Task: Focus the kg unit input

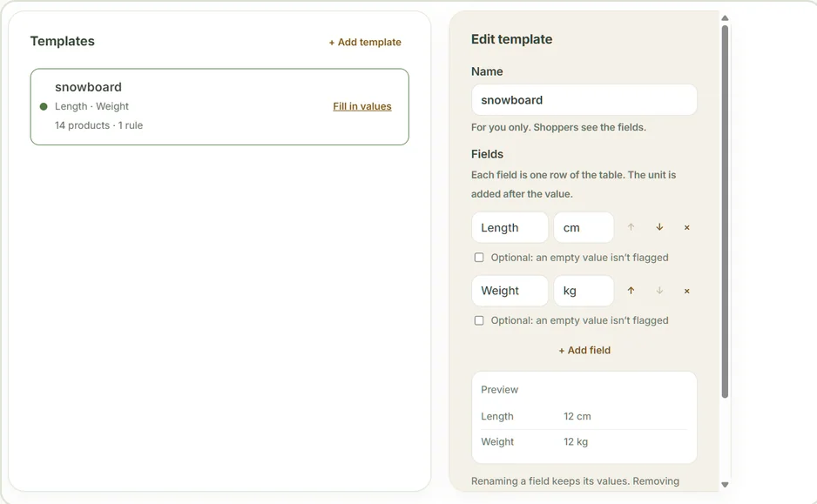Action: click(x=584, y=291)
